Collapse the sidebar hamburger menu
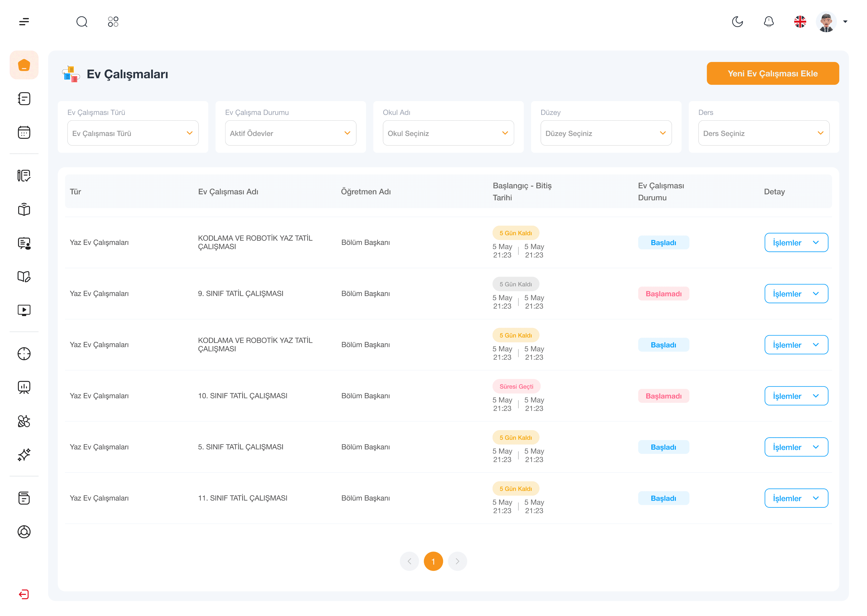The height and width of the screenshot is (616, 867). [x=24, y=22]
